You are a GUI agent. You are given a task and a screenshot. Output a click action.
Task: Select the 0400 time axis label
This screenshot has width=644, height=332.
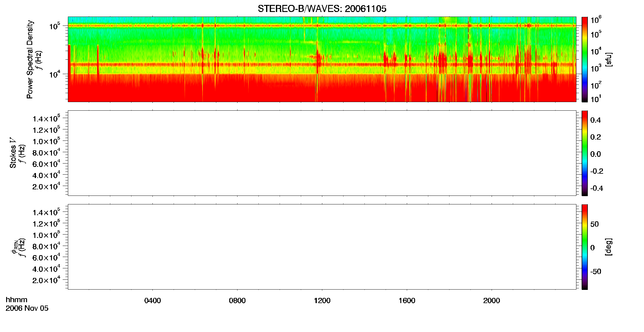tap(152, 301)
